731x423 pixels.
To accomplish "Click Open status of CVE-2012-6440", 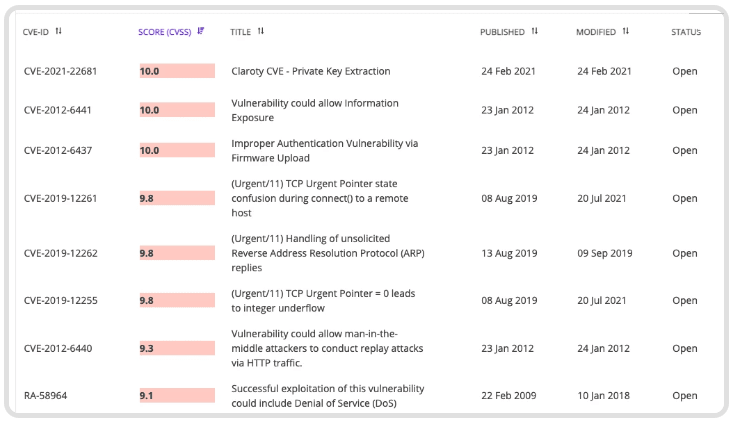I will tap(685, 348).
